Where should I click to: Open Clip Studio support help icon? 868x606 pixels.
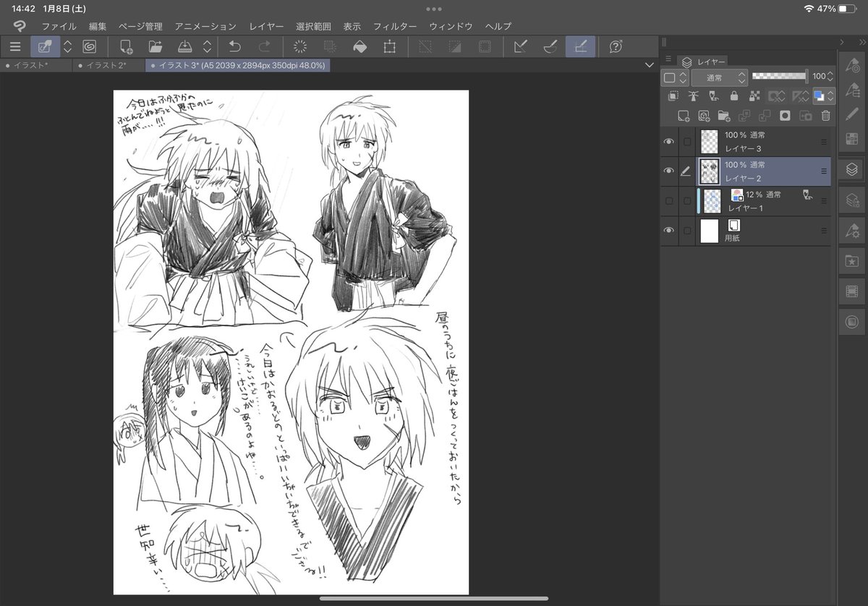click(616, 46)
